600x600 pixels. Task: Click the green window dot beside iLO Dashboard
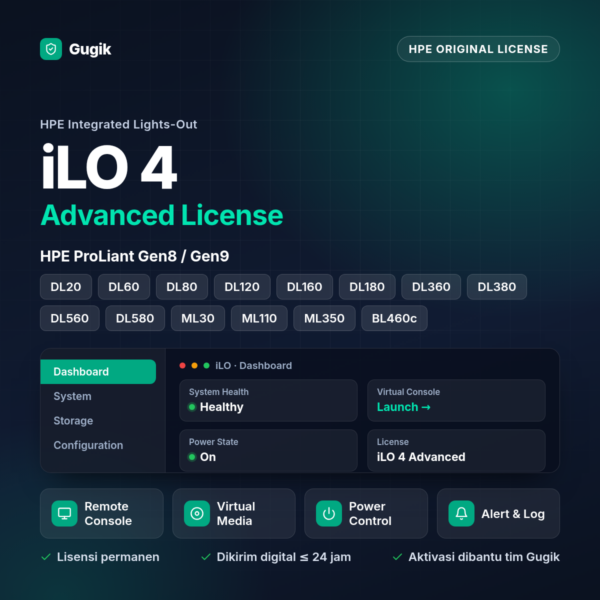pyautogui.click(x=207, y=366)
